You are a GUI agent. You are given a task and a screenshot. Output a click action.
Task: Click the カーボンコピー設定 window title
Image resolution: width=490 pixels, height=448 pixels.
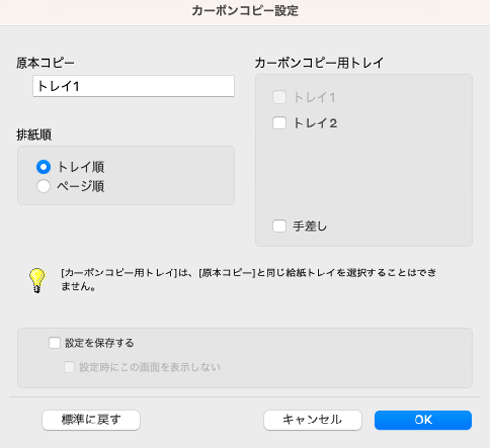point(245,11)
